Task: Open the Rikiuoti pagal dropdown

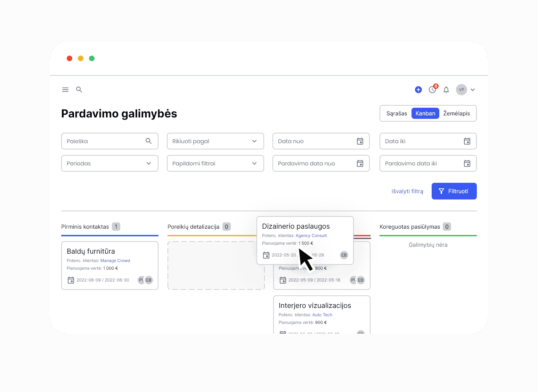Action: tap(215, 141)
